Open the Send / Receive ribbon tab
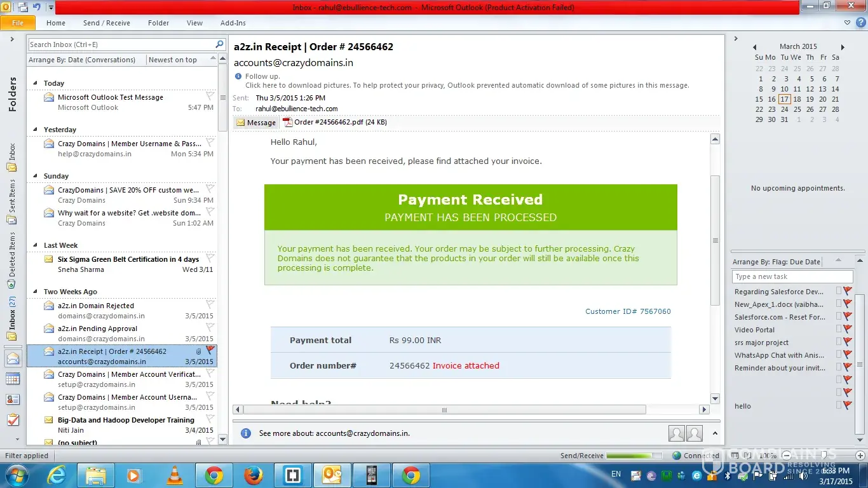This screenshot has height=488, width=868. pyautogui.click(x=106, y=23)
